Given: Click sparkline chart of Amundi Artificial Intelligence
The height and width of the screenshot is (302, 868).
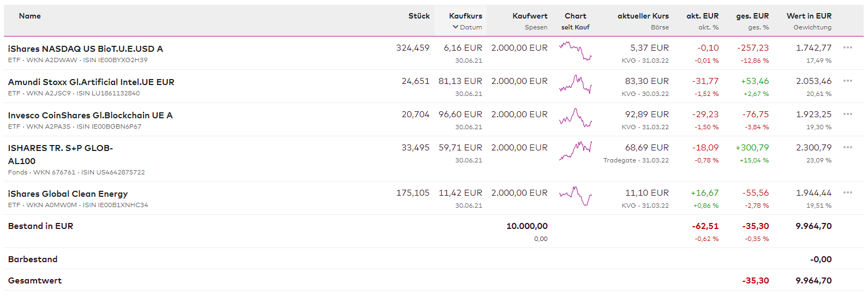Looking at the screenshot, I should 575,84.
